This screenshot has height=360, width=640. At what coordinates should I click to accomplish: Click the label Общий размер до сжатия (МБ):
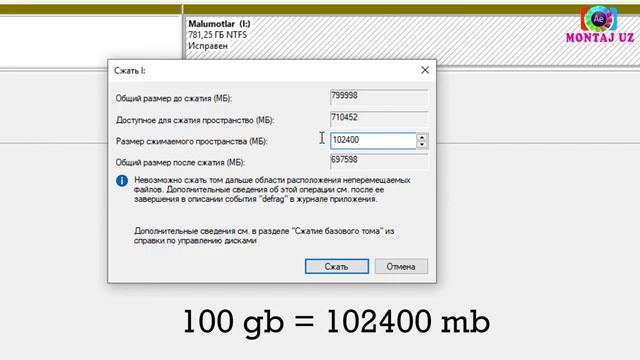click(x=173, y=98)
